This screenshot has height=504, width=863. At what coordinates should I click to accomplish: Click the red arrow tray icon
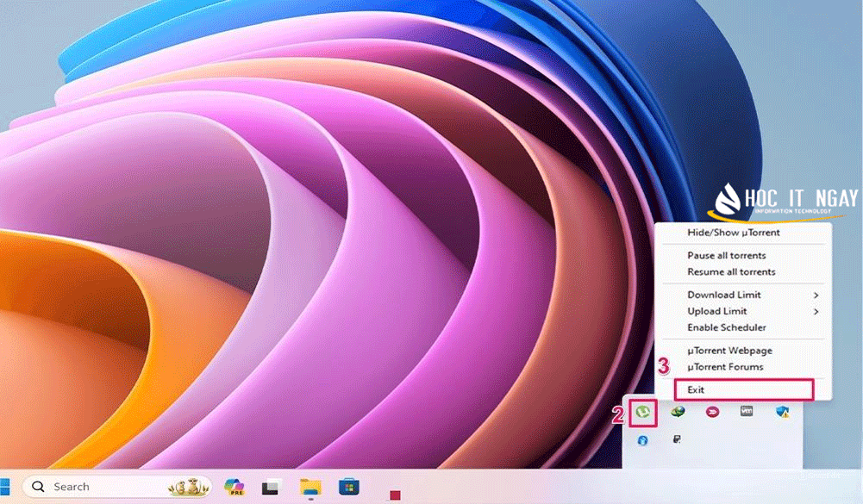pos(712,412)
